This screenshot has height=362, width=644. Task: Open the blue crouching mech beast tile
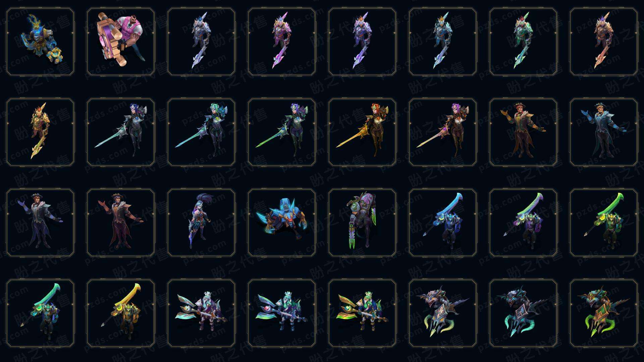[x=282, y=223]
